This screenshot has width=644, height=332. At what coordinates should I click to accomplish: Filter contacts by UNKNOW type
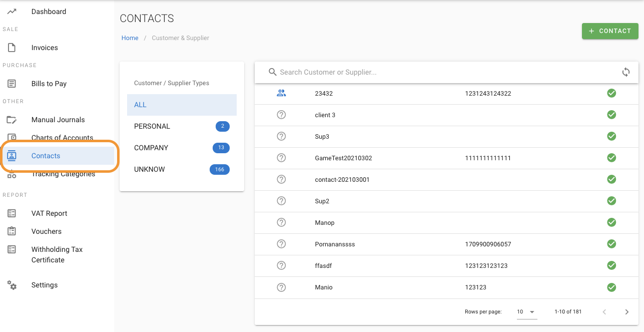(x=182, y=169)
